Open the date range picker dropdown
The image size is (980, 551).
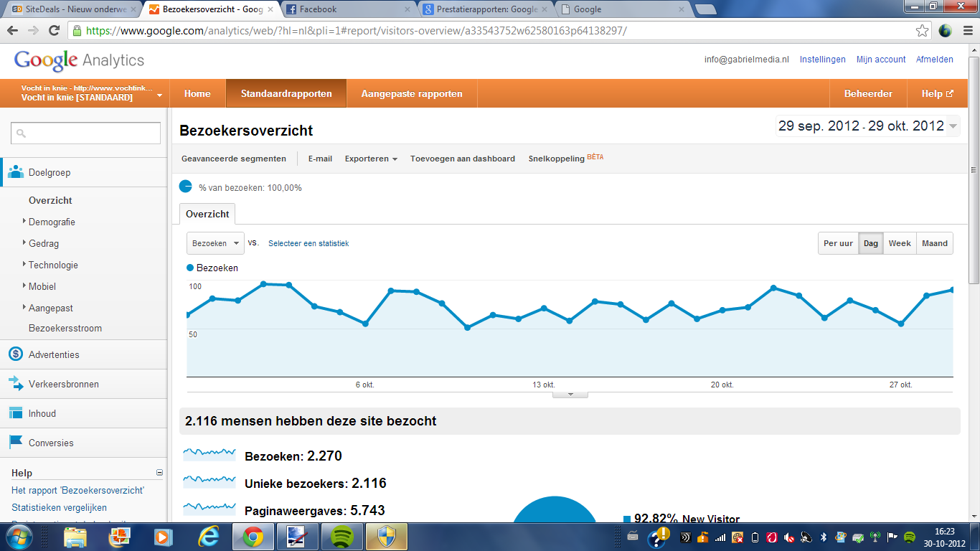pos(867,126)
